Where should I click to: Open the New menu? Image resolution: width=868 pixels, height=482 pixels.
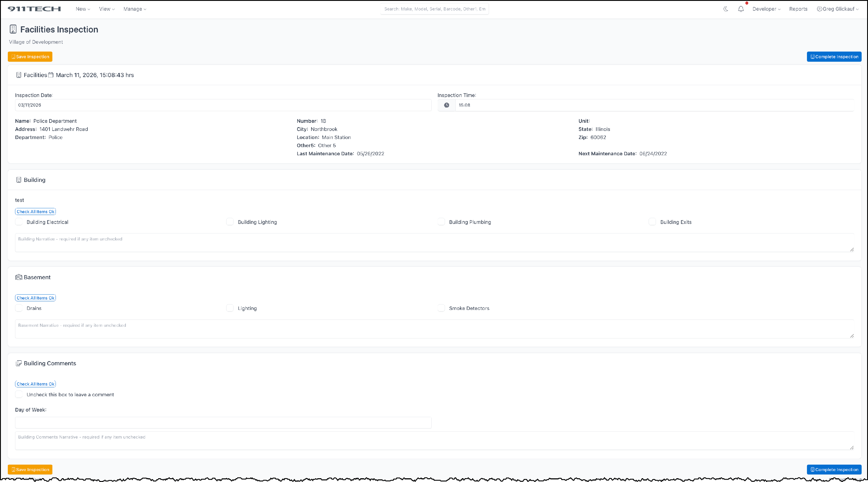tap(82, 9)
